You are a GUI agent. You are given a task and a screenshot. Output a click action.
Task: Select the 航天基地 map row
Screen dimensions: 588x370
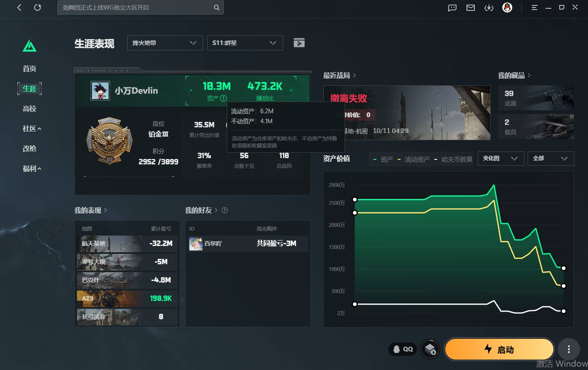click(x=127, y=243)
